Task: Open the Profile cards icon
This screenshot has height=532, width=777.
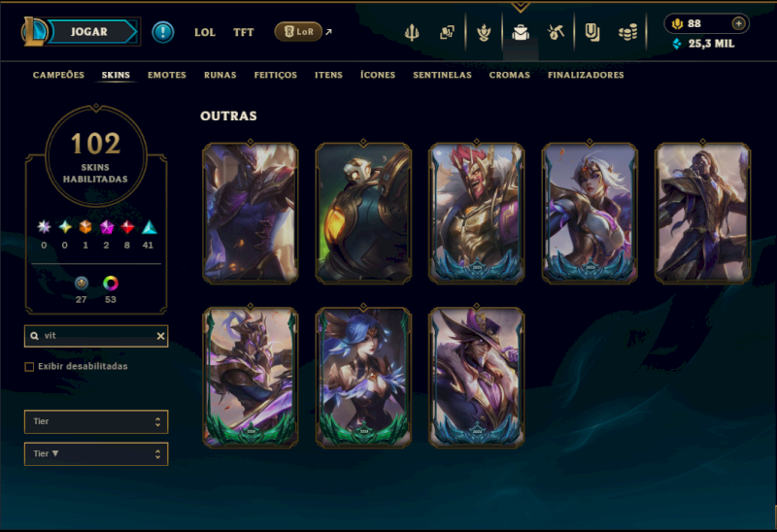Action: 447,33
